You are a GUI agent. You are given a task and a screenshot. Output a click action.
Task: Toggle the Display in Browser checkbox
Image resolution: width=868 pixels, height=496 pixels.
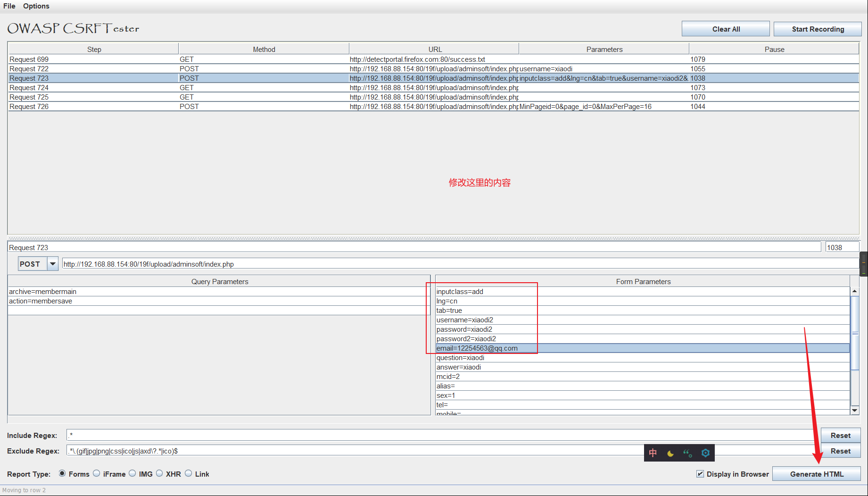point(700,474)
